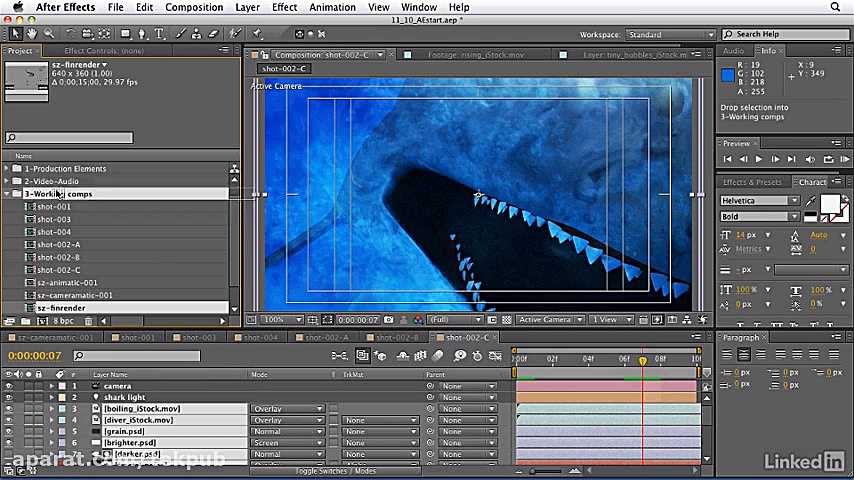Take a snapshot with camera icon
Image resolution: width=854 pixels, height=480 pixels.
click(388, 320)
